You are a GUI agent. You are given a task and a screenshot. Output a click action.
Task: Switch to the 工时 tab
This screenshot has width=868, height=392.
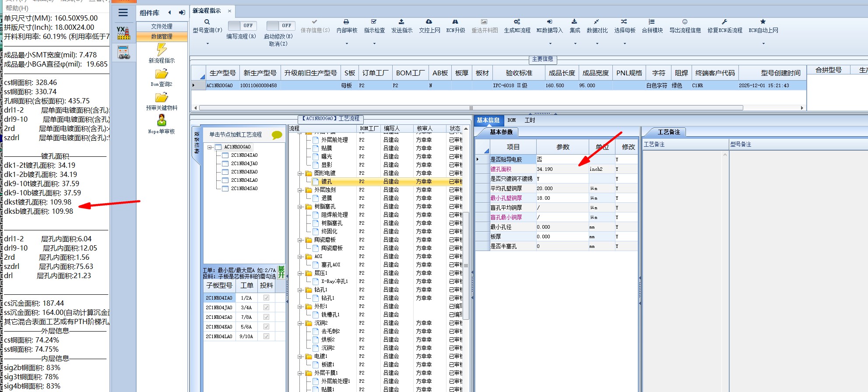point(530,120)
